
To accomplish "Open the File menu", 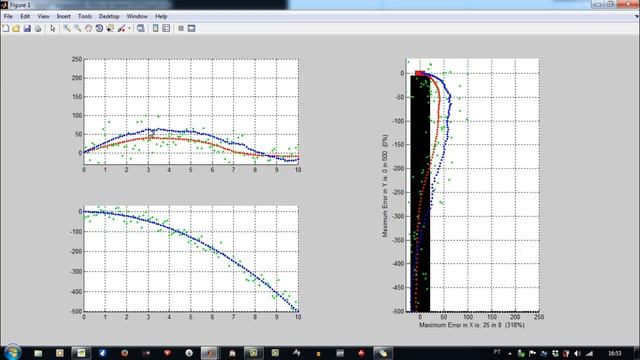I will coord(8,16).
